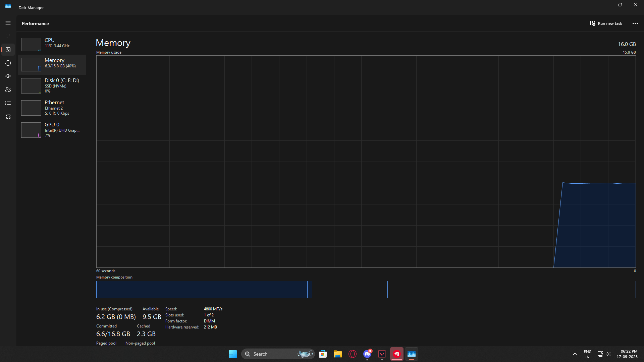Click the Memory composition bar
Viewport: 644px width, 362px height.
[366, 290]
